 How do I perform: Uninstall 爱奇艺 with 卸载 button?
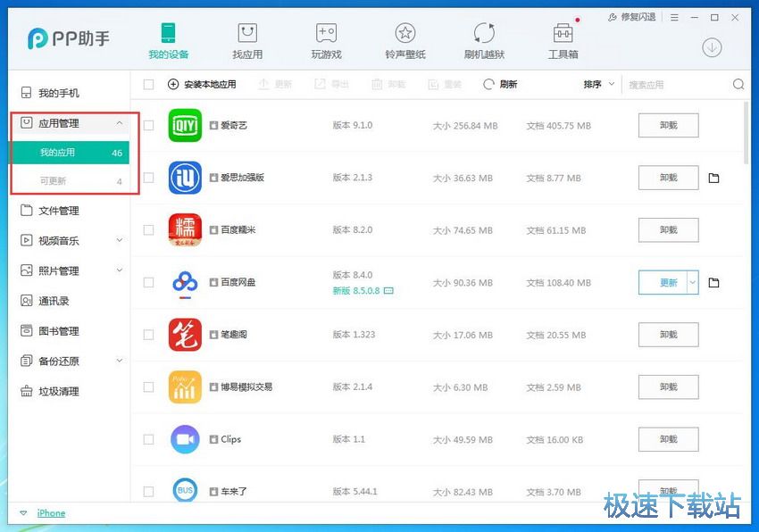coord(669,125)
